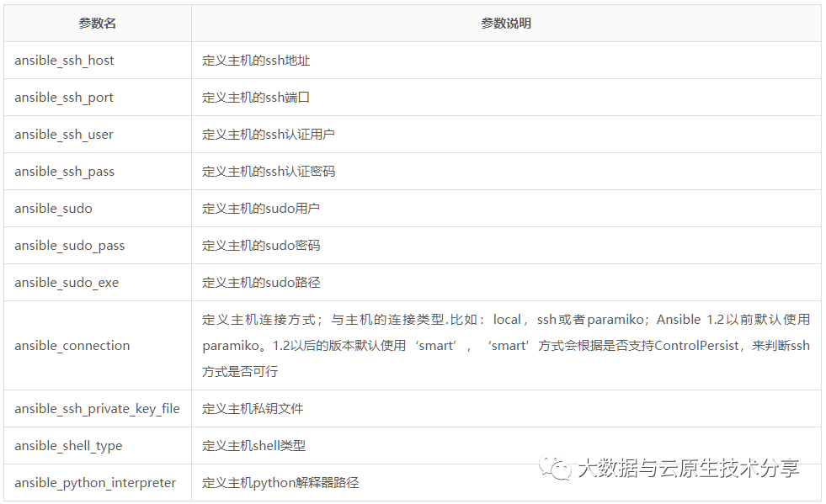The height and width of the screenshot is (504, 826).
Task: Click the 参数说明 column header
Action: (x=506, y=24)
